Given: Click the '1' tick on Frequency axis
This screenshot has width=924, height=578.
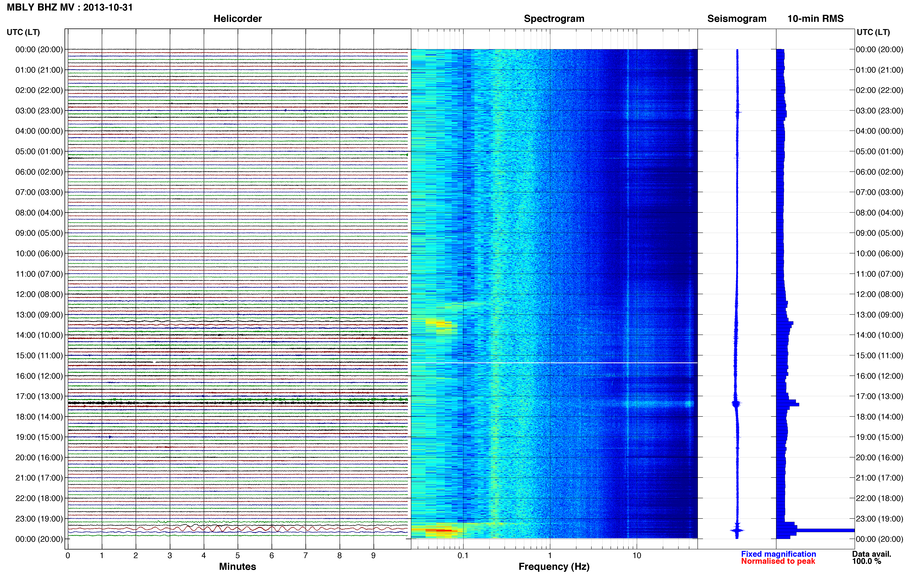Looking at the screenshot, I should [x=550, y=555].
